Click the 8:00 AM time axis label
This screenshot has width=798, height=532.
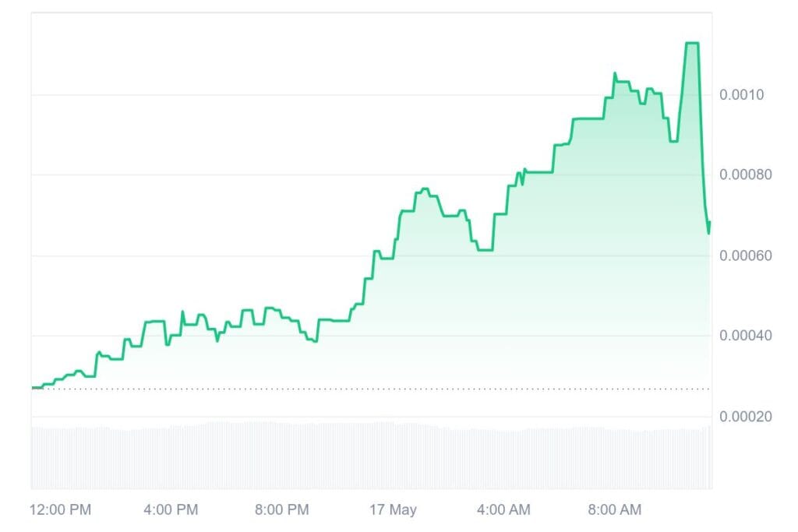pyautogui.click(x=614, y=509)
